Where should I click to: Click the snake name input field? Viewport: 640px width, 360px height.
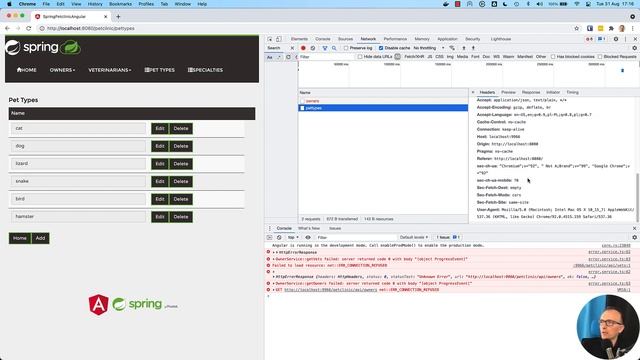78,181
